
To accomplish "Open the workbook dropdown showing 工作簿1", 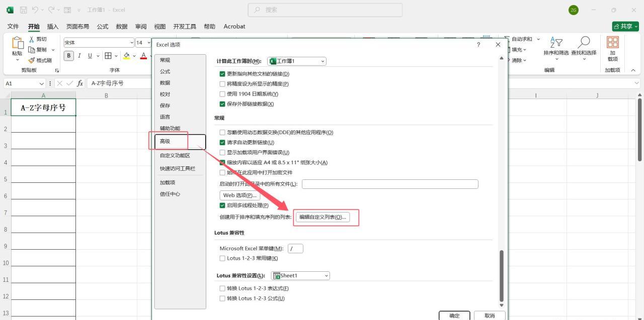I will pyautogui.click(x=297, y=61).
